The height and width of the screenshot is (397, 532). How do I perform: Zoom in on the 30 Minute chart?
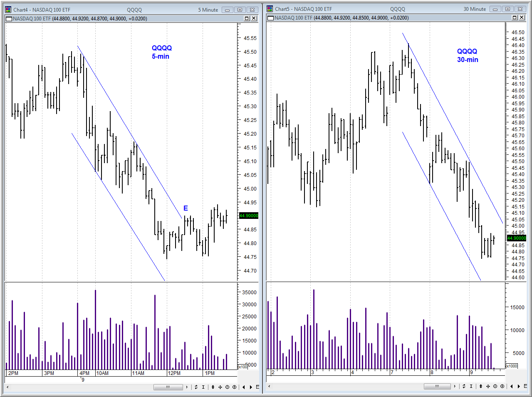pyautogui.click(x=502, y=387)
